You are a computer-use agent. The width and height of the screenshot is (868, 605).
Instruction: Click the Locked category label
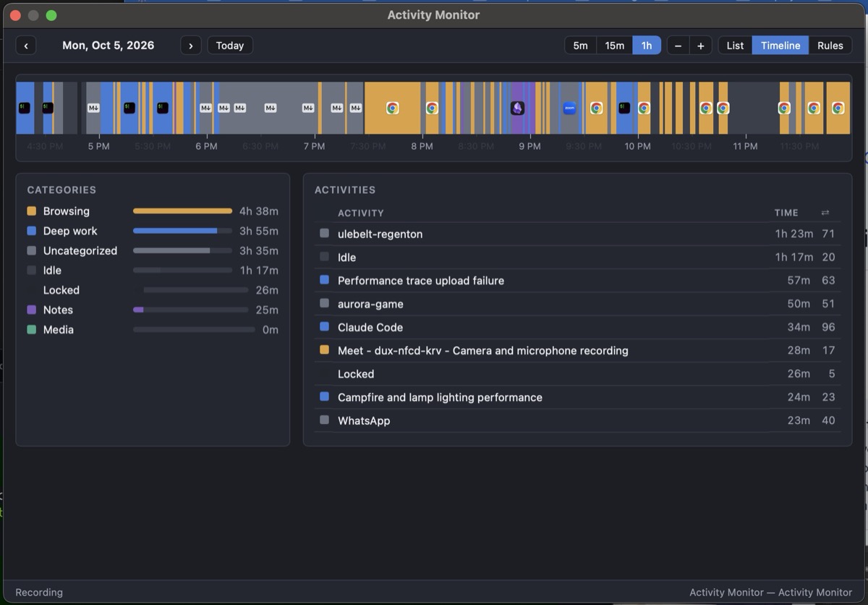[x=61, y=290]
